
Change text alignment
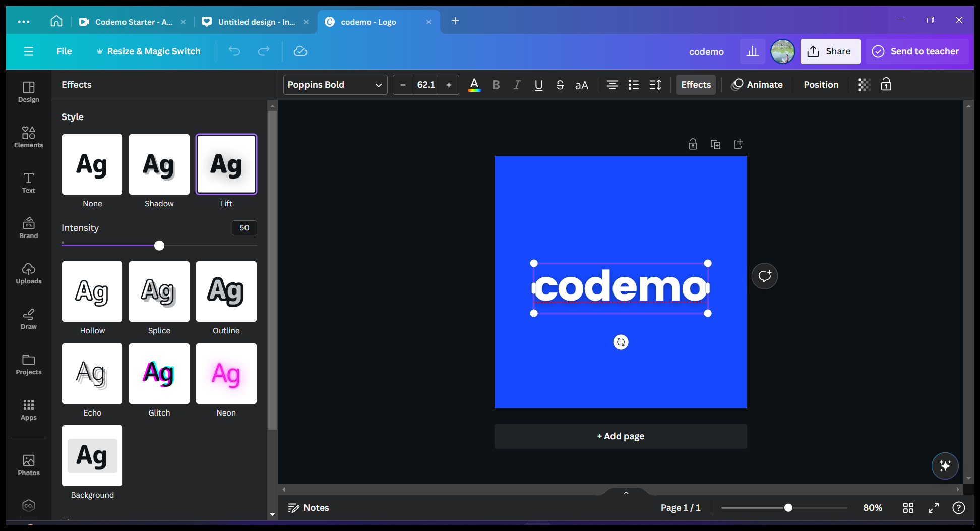(612, 85)
